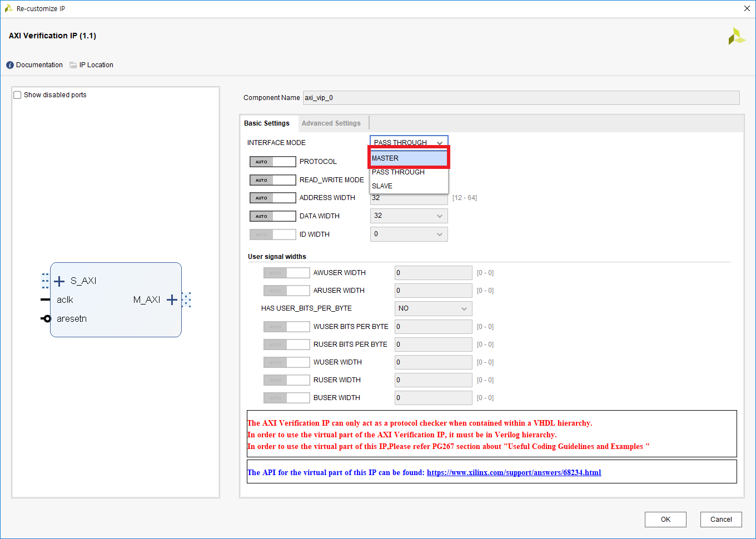Open the xilinx.com support answers 68234 link
This screenshot has width=756, height=539.
click(514, 472)
